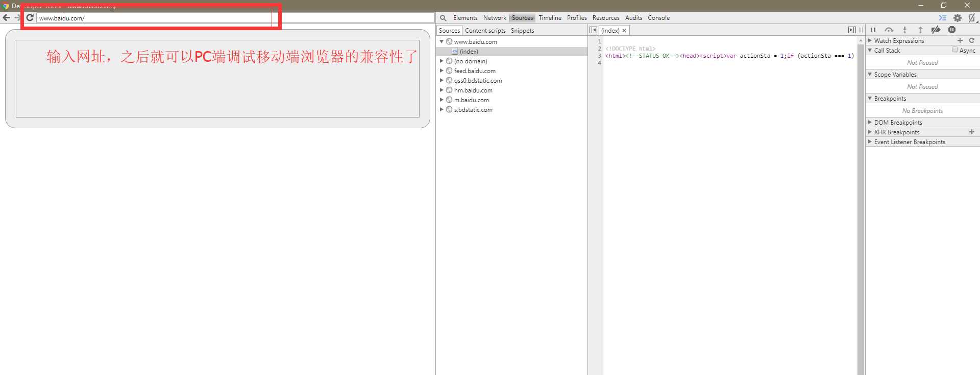Collapse the Scope Variables section
The width and height of the screenshot is (980, 375).
(870, 74)
